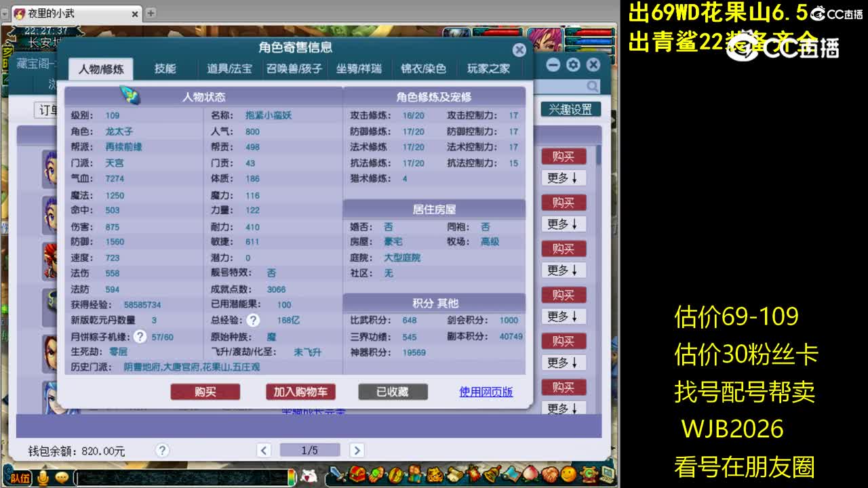This screenshot has height=488, width=868.
Task: Click the question mark beside 总经验
Action: (252, 321)
